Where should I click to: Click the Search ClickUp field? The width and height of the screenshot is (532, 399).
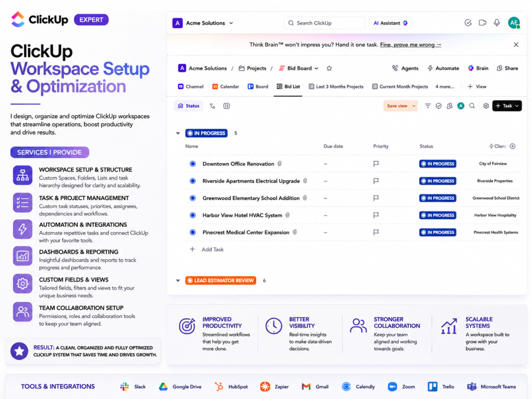tap(325, 23)
